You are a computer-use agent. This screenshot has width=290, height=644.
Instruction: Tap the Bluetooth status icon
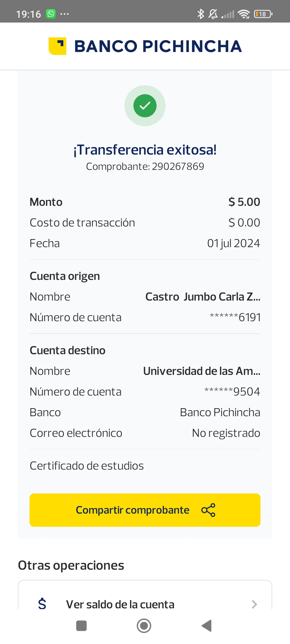(x=201, y=14)
